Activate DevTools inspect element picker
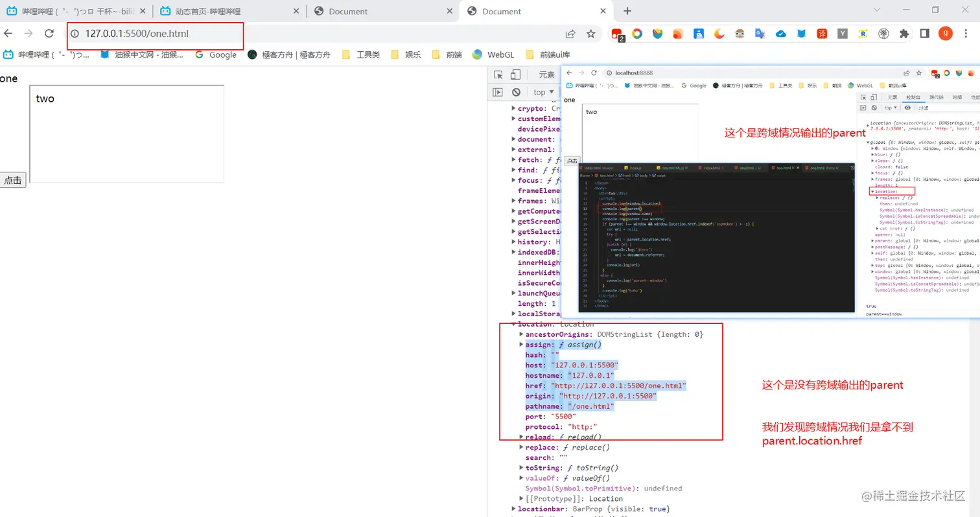 tap(498, 75)
